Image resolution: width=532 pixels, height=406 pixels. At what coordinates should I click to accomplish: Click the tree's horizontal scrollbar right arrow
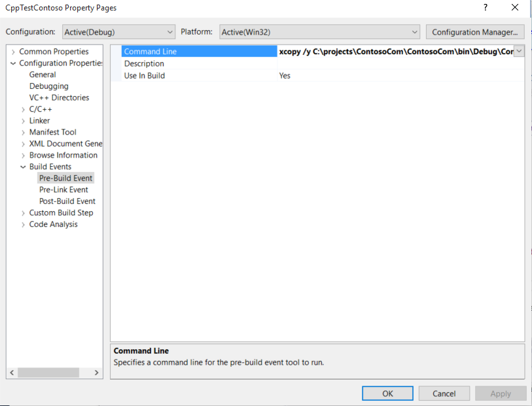pos(97,373)
